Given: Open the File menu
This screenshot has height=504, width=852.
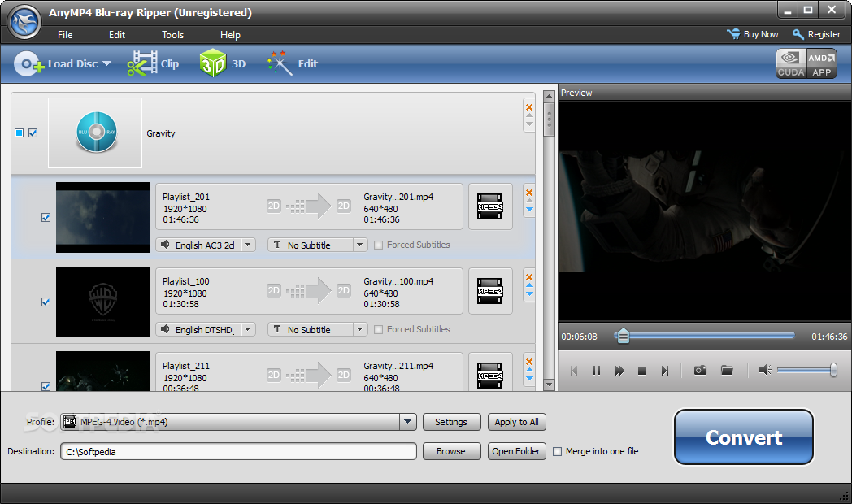Looking at the screenshot, I should [x=65, y=35].
